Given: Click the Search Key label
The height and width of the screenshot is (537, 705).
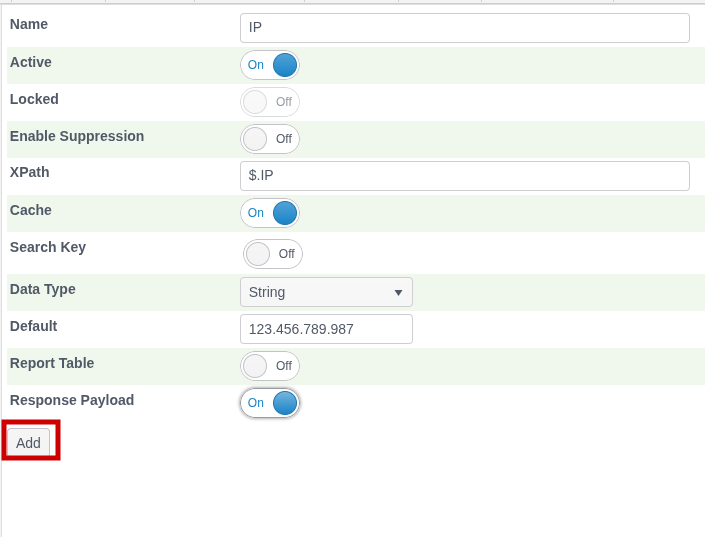Looking at the screenshot, I should 48,247.
